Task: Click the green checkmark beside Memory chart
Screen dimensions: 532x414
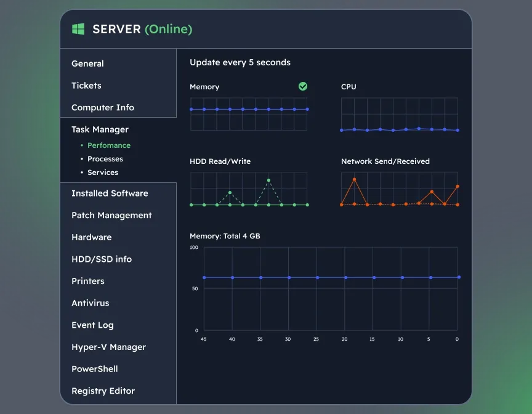Action: coord(302,86)
